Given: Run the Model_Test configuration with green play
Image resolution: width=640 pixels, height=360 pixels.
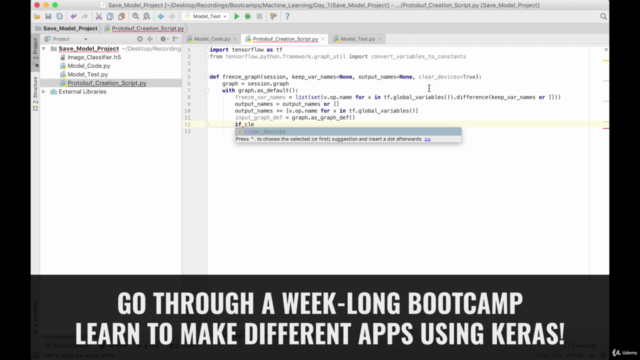Looking at the screenshot, I should pos(236,16).
